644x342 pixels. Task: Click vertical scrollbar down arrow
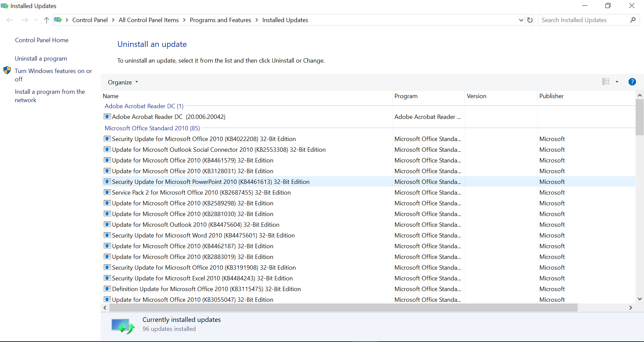pyautogui.click(x=640, y=299)
